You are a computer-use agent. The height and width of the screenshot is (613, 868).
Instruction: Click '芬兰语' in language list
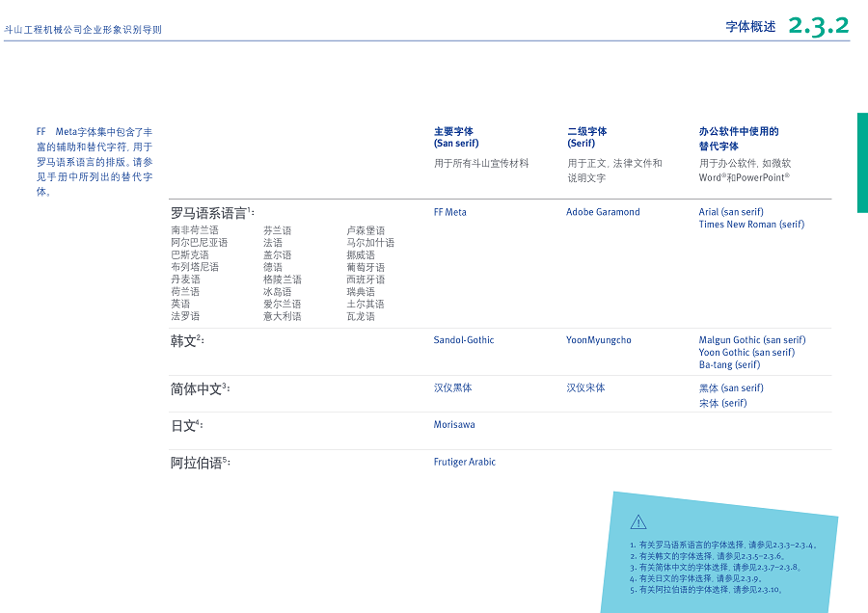click(278, 230)
